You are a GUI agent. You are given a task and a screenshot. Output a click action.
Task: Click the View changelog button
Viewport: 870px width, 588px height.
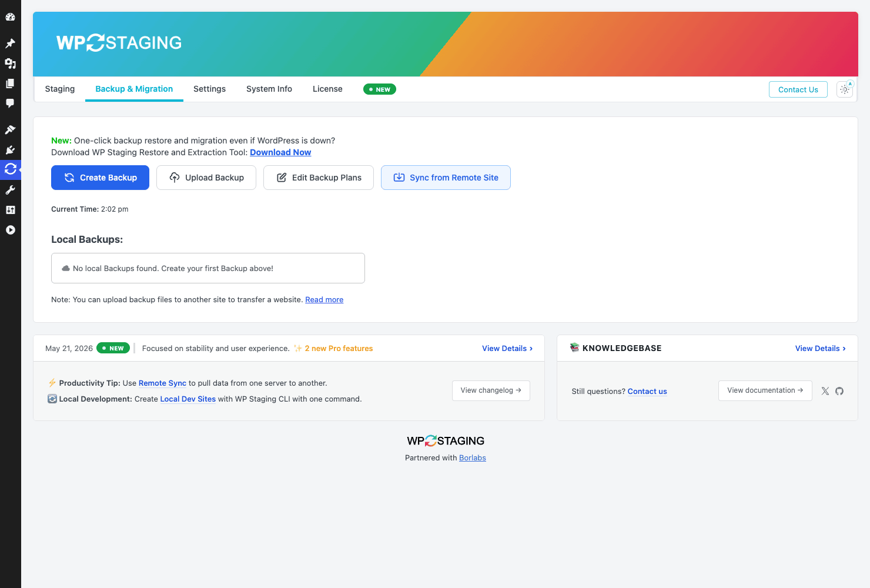click(491, 390)
